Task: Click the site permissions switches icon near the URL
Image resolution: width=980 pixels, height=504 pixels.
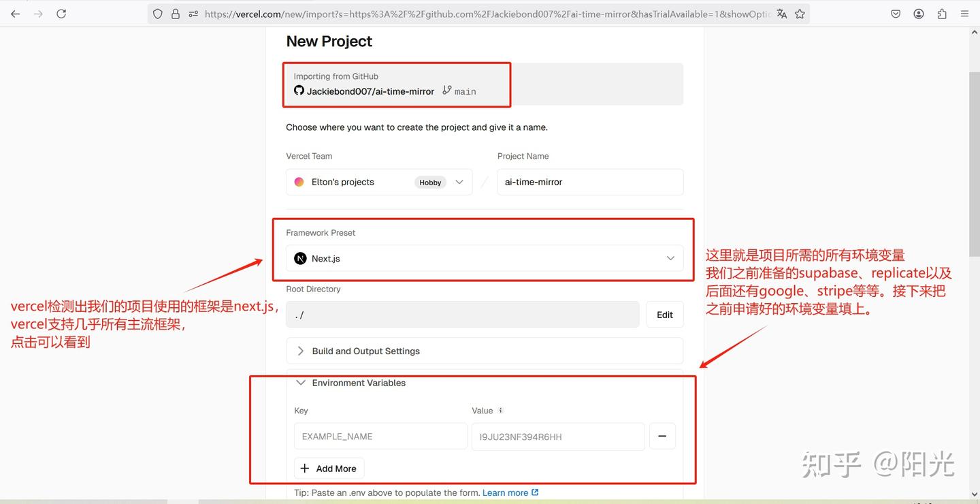Action: click(192, 13)
